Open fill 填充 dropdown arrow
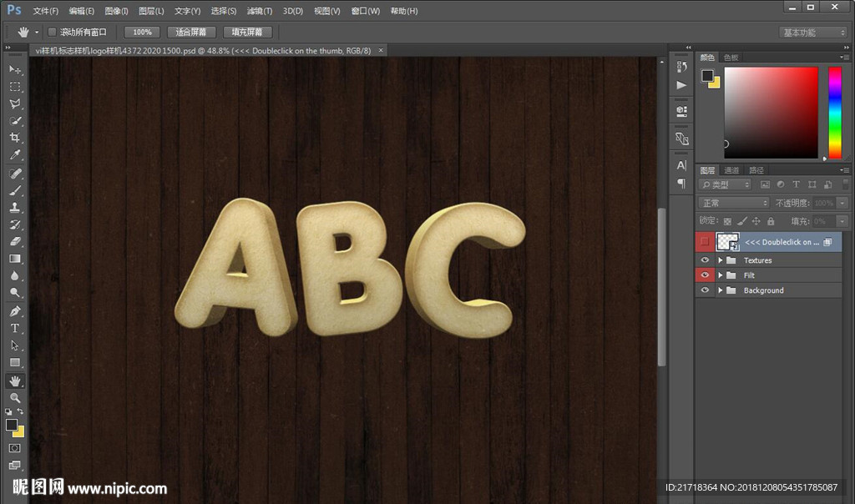 coord(843,221)
